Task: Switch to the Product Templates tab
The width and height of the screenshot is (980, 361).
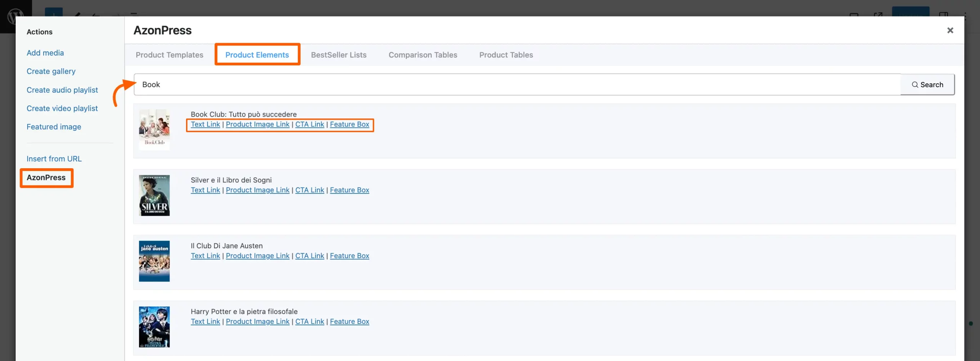Action: click(169, 55)
